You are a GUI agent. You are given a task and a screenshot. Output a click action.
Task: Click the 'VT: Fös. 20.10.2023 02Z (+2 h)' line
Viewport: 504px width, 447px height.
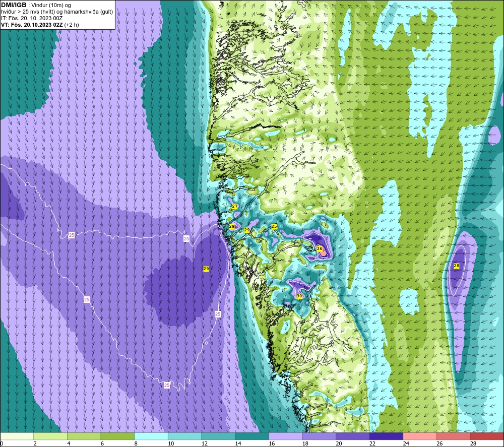pyautogui.click(x=40, y=25)
